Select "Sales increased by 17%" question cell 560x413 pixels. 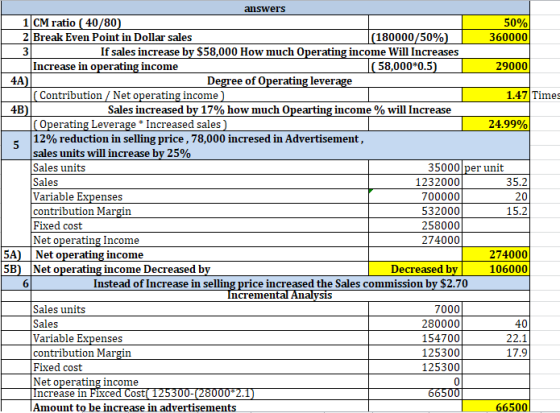click(280, 110)
